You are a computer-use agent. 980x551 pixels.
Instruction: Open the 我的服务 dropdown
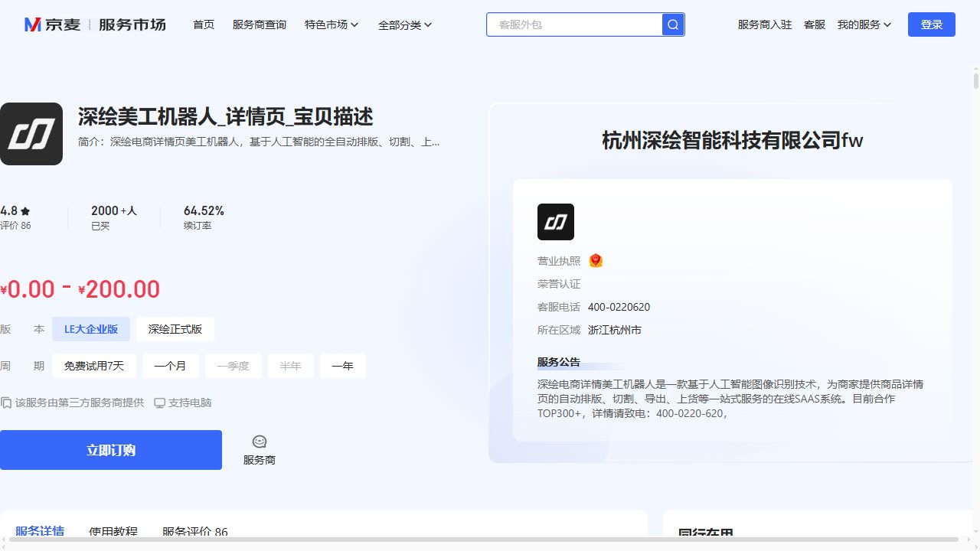coord(864,24)
